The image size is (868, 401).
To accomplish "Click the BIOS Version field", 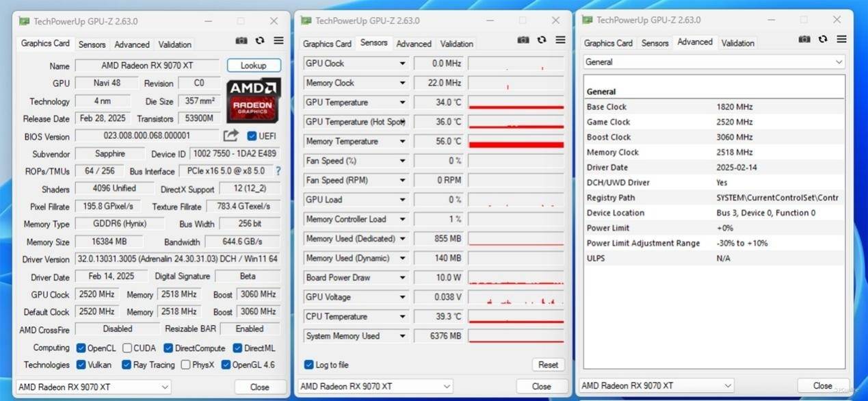I will pos(147,136).
